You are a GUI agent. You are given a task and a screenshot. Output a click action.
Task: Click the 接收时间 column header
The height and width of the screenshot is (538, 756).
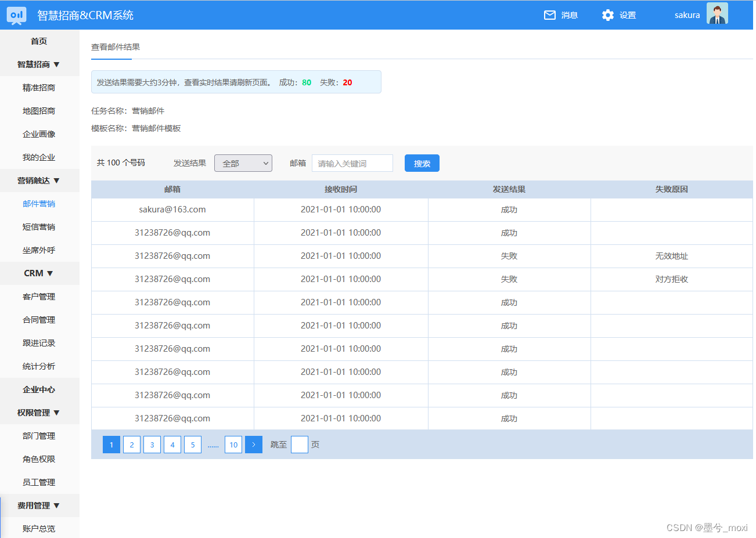(341, 189)
